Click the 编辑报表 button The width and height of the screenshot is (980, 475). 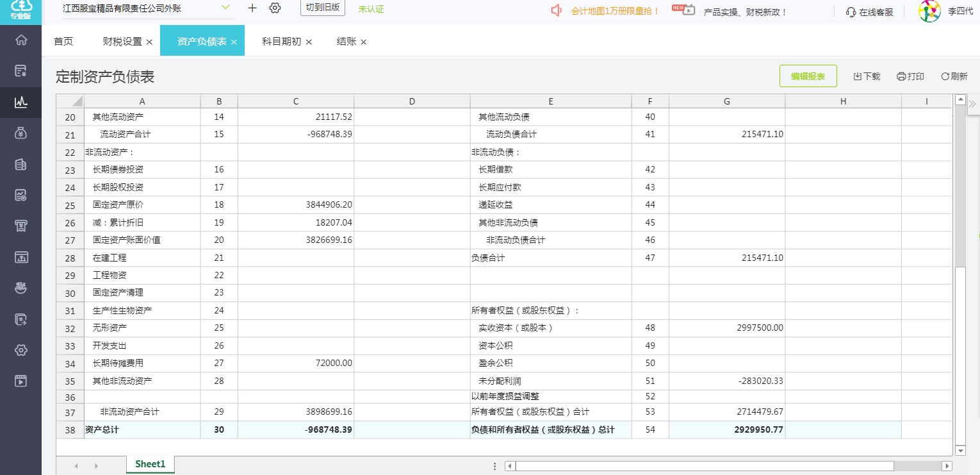(x=808, y=76)
